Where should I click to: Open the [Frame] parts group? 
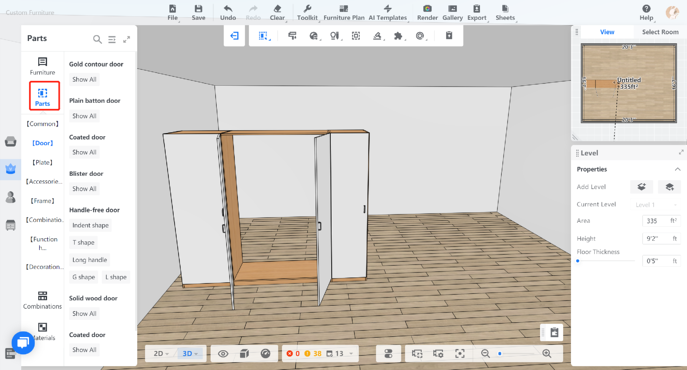[42, 201]
